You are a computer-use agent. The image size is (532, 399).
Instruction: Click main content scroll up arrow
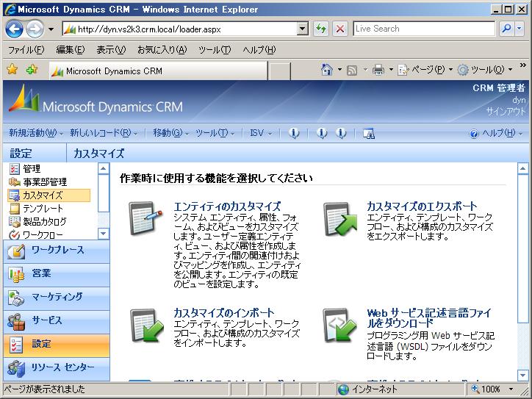(x=523, y=168)
